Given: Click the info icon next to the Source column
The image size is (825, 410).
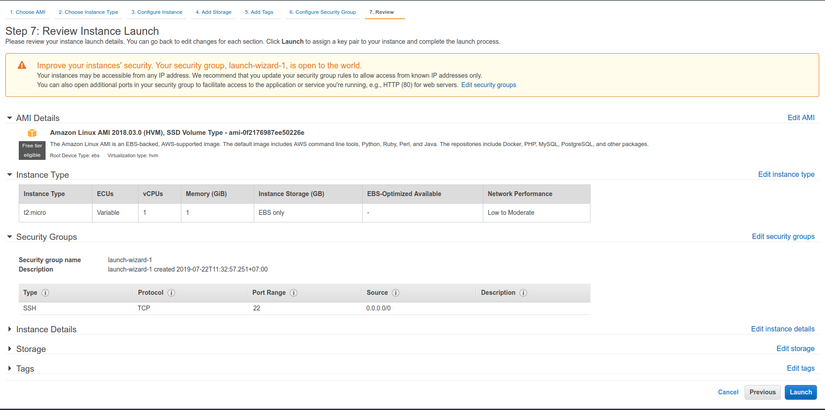Looking at the screenshot, I should [396, 293].
